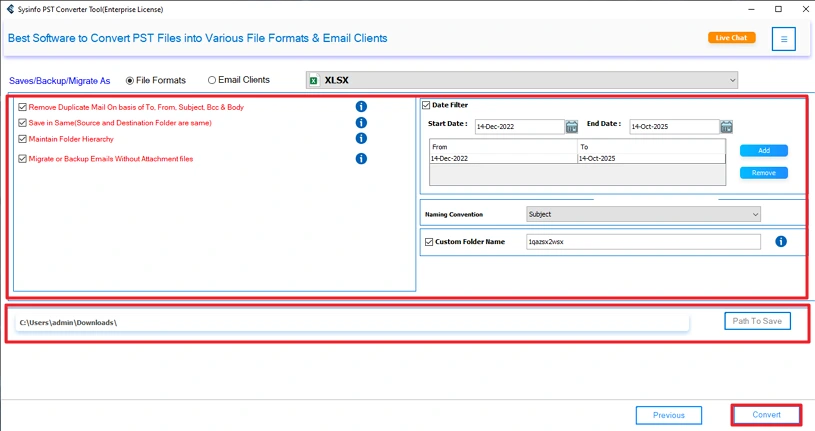This screenshot has width=815, height=431.
Task: Click info icon for Without Attachment files
Action: pos(361,159)
